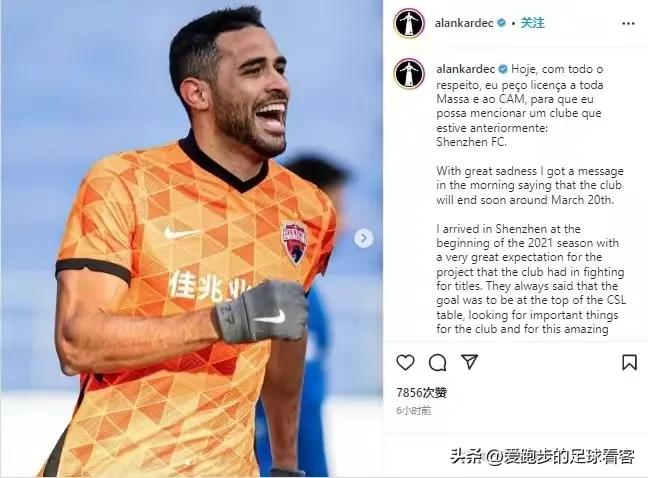Click the 6小时前 post timestamp
Screen dimensions: 648x478
414,410
